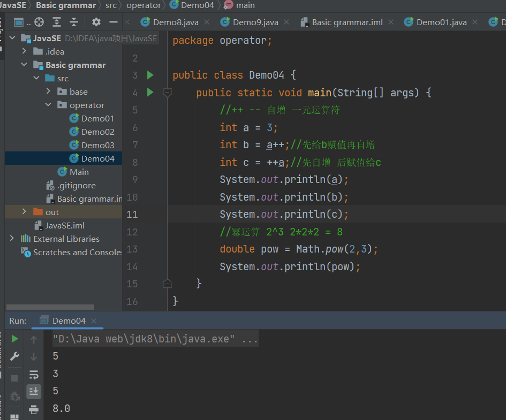Toggle scroll to end in console
The image size is (506, 420).
click(34, 392)
